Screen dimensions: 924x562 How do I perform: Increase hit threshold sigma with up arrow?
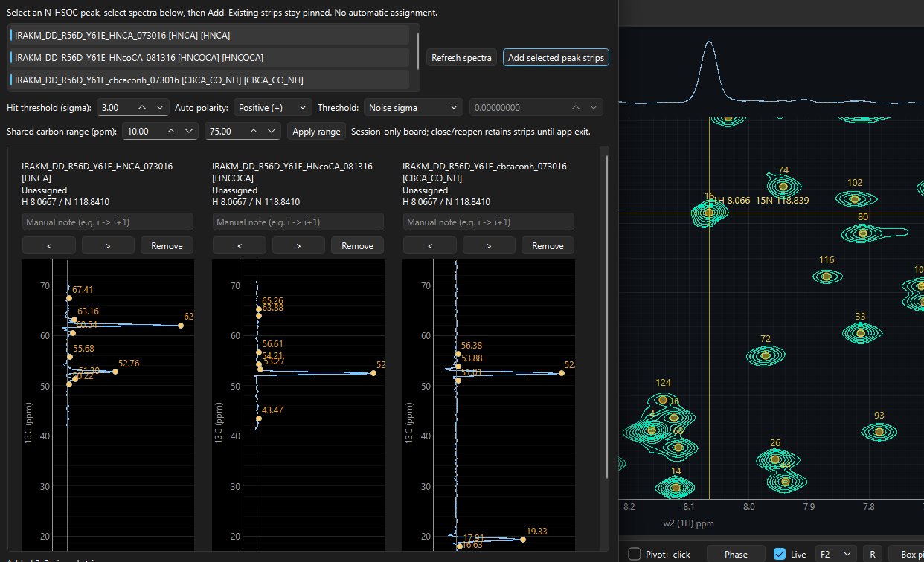(x=142, y=108)
